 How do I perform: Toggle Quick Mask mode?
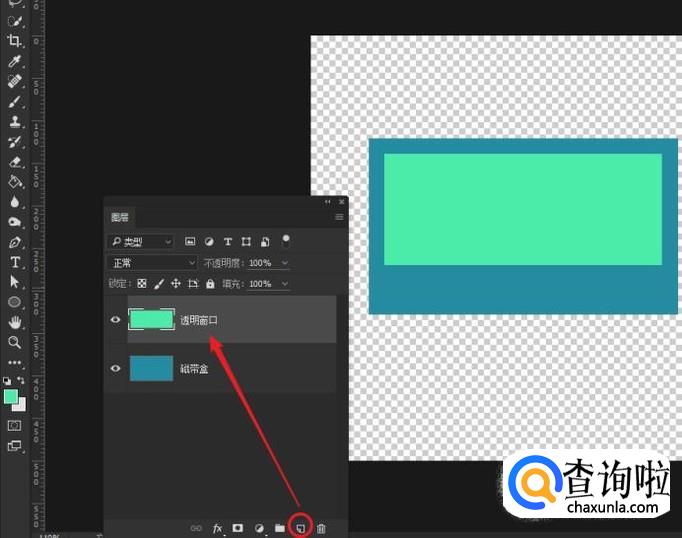(x=14, y=425)
